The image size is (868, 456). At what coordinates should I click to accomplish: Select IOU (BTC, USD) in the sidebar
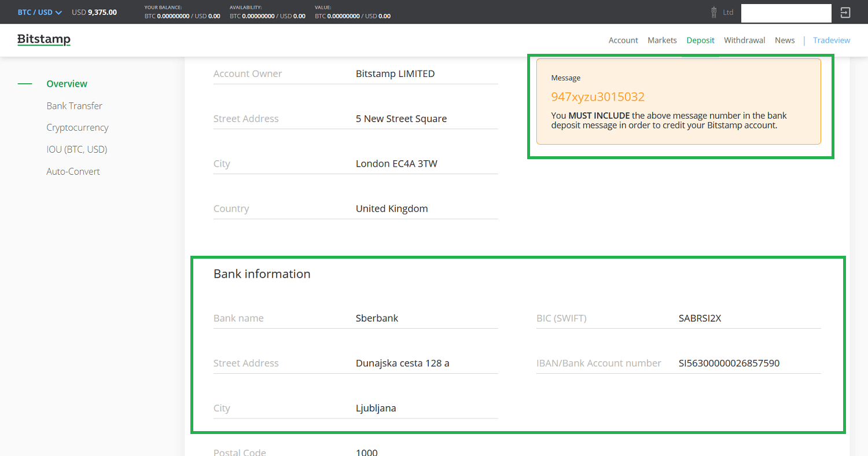(x=77, y=149)
